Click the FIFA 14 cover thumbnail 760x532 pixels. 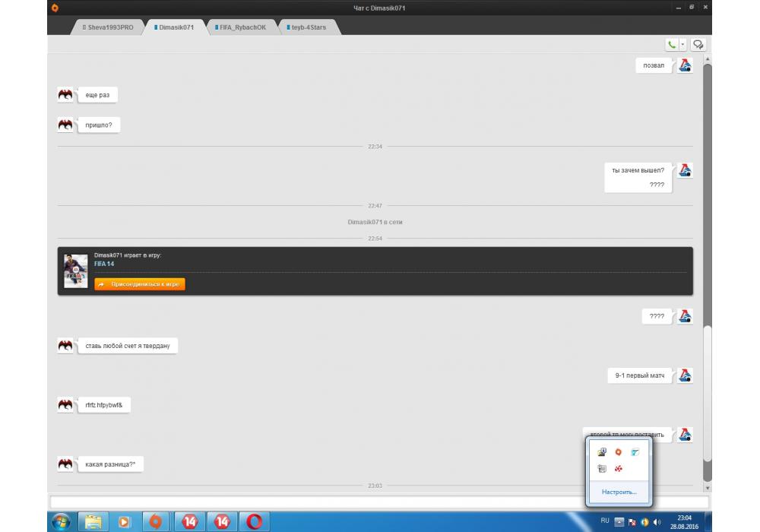click(x=76, y=271)
